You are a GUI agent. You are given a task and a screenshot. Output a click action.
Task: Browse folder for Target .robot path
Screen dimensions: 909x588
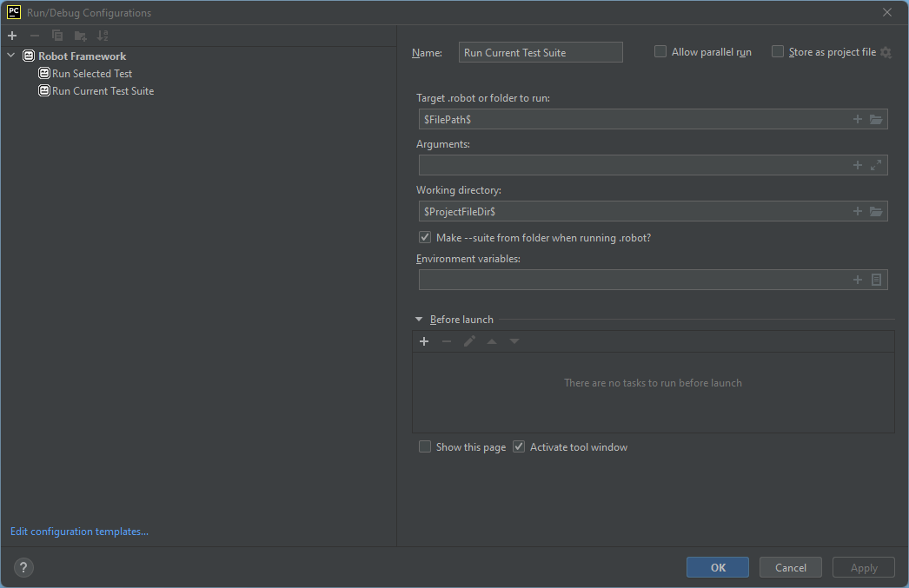(x=876, y=119)
